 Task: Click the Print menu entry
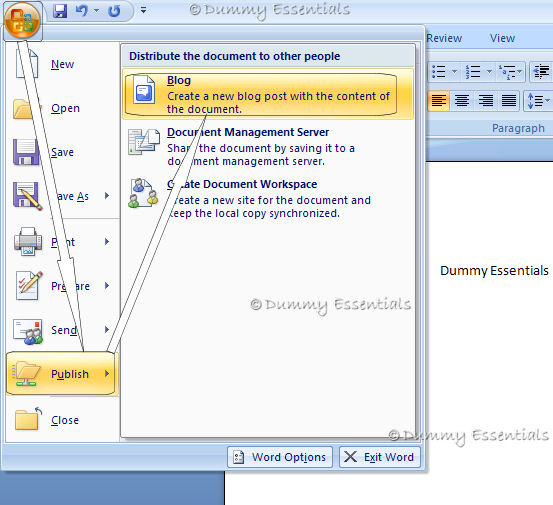tap(63, 242)
